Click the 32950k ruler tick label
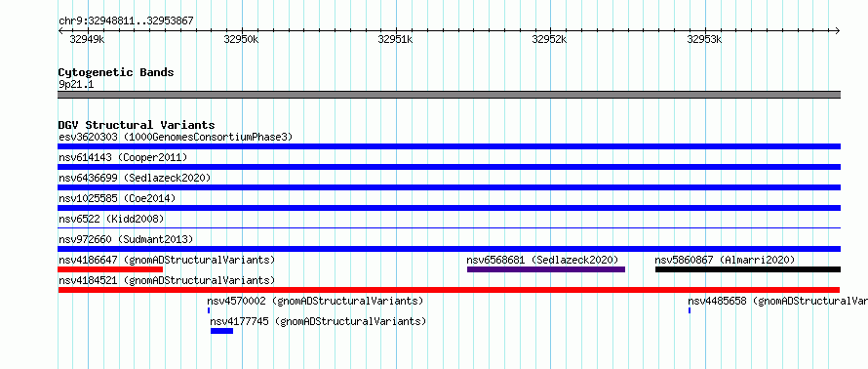This screenshot has width=868, height=369. 241,39
